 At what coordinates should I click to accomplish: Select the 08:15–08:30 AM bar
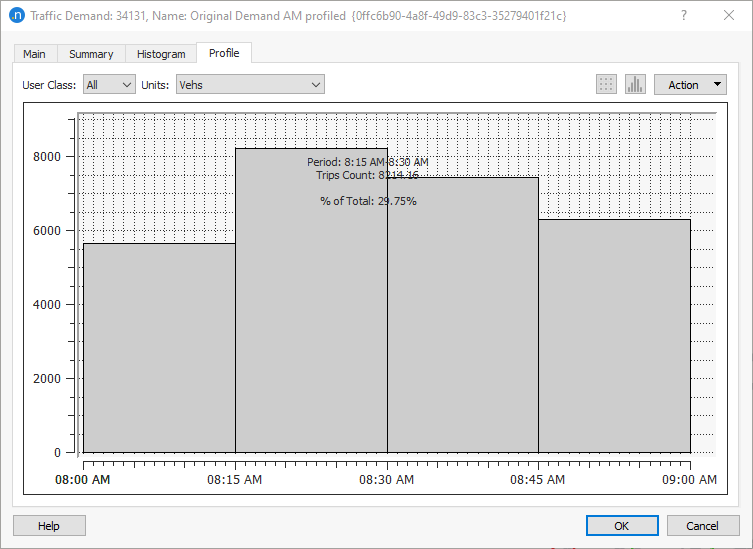pyautogui.click(x=311, y=300)
